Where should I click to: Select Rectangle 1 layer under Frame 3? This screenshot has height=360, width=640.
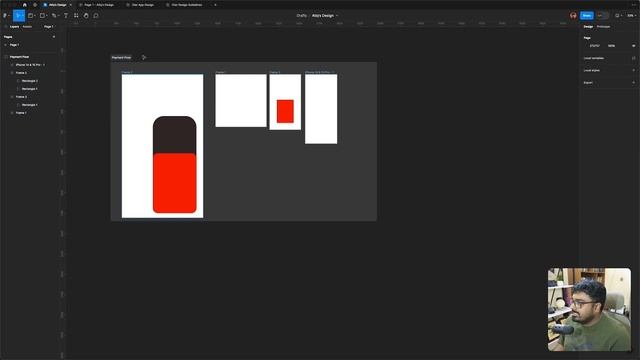click(30, 105)
